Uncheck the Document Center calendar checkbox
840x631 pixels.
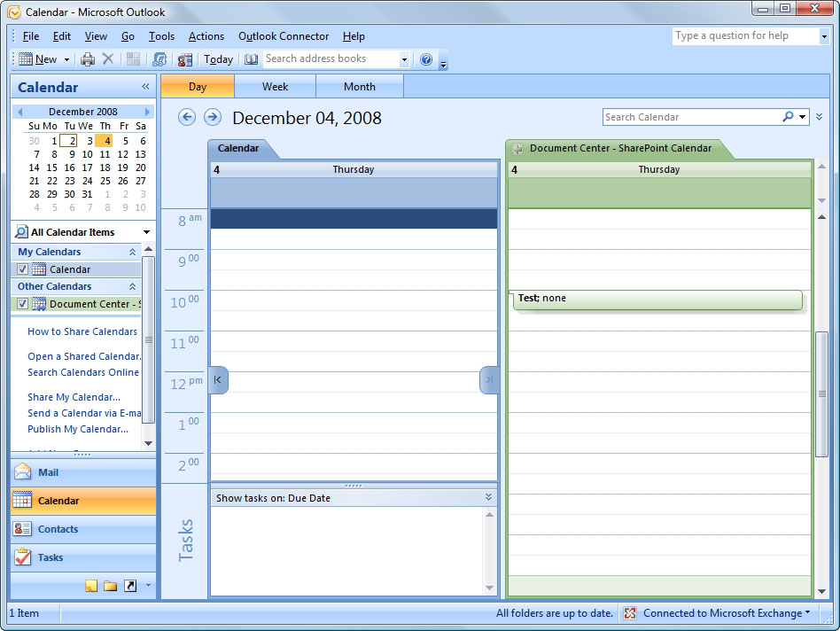coord(23,304)
